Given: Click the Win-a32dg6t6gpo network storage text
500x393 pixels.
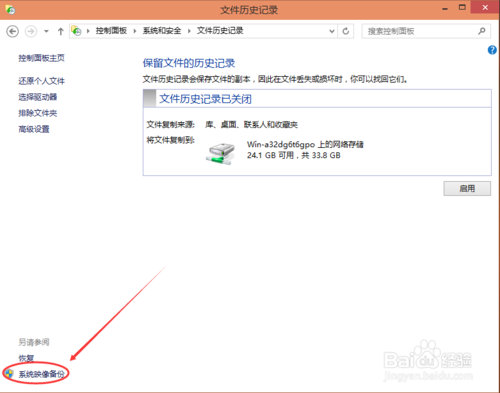Looking at the screenshot, I should 305,144.
